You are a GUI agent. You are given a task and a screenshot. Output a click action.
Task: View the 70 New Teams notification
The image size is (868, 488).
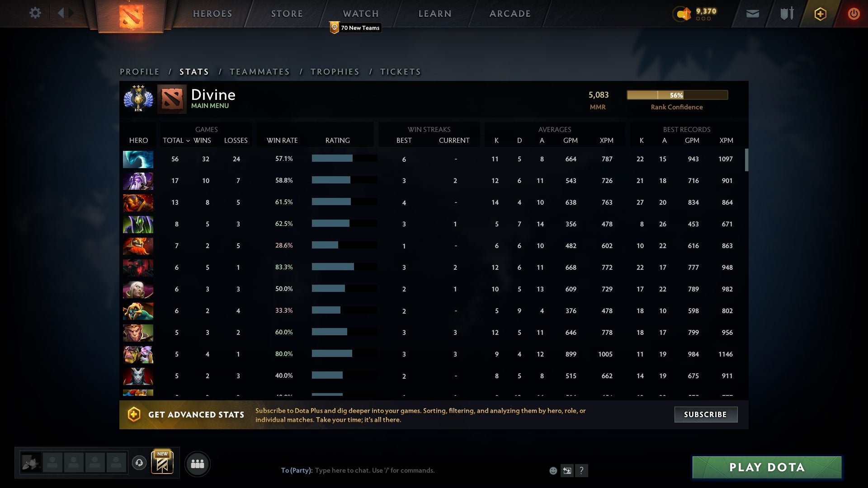(x=356, y=28)
